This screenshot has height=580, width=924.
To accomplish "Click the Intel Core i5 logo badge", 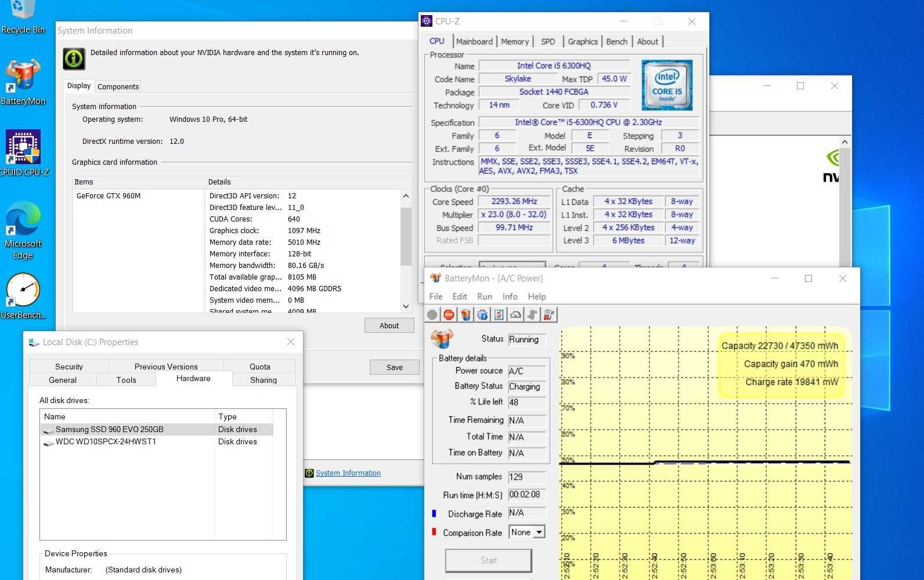I will [667, 85].
